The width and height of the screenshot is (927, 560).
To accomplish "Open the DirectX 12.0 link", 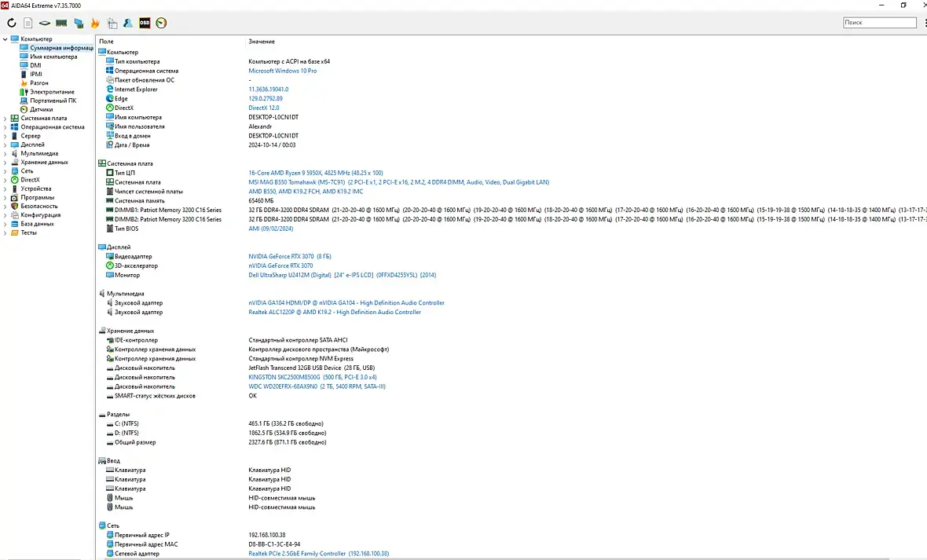I will pyautogui.click(x=264, y=108).
